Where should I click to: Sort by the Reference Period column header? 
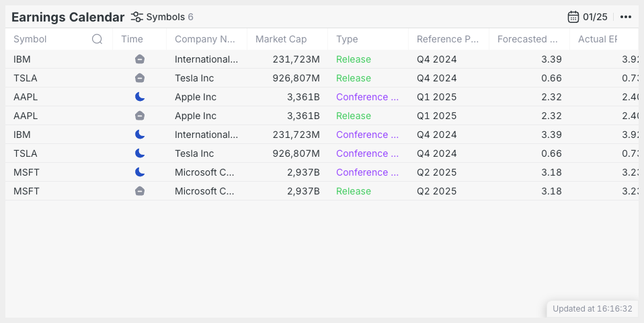[447, 39]
